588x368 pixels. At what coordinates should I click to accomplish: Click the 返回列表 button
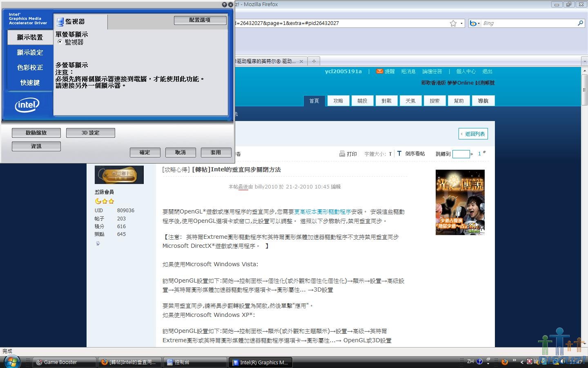[x=473, y=134]
